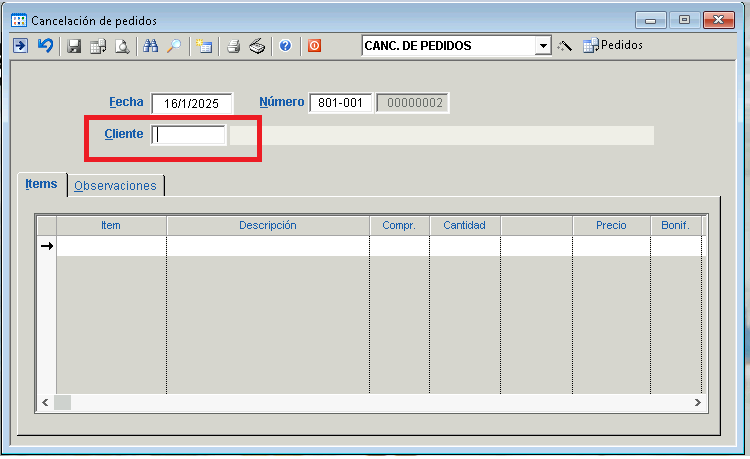This screenshot has height=459, width=750.
Task: Click the Número 801-001 field
Action: pos(340,103)
